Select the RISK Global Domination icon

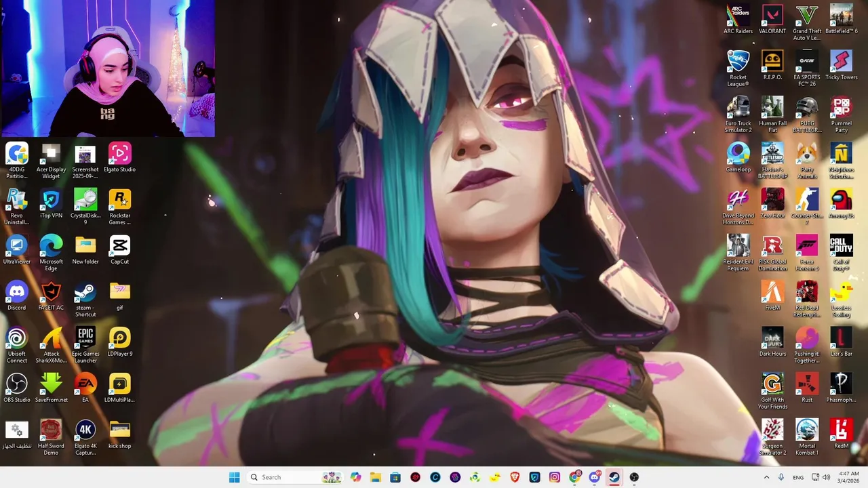pyautogui.click(x=772, y=253)
